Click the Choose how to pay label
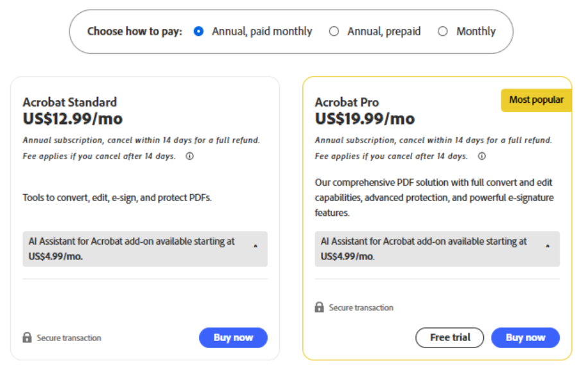The image size is (588, 368). (135, 31)
